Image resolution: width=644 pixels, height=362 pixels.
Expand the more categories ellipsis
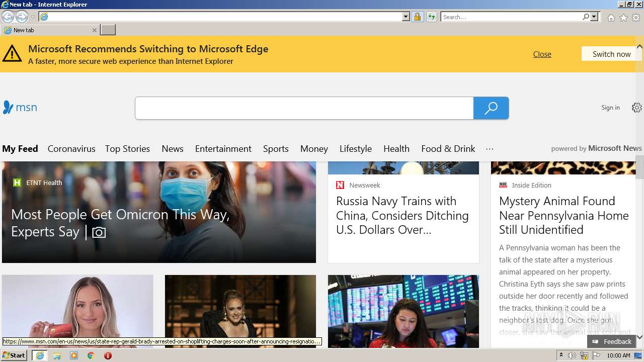tap(490, 149)
